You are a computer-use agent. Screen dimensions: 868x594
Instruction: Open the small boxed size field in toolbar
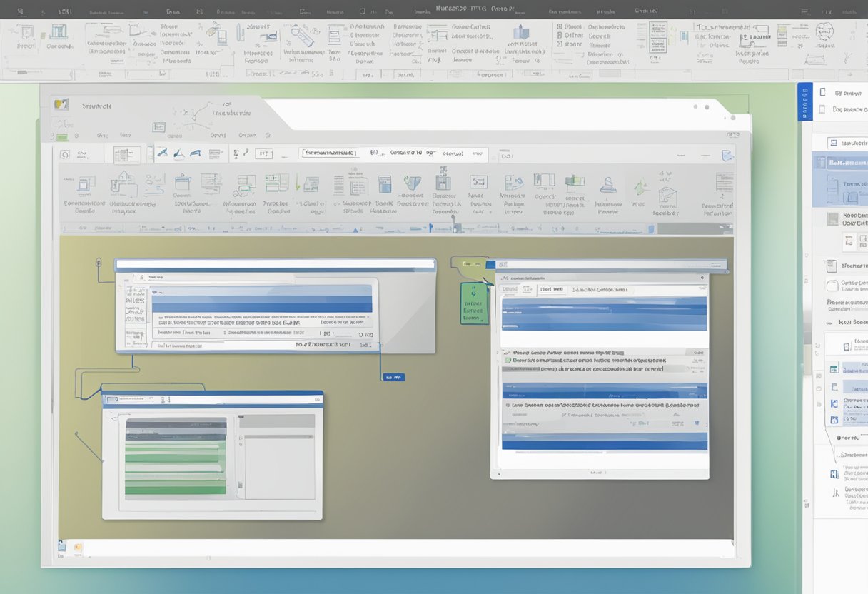(263, 153)
